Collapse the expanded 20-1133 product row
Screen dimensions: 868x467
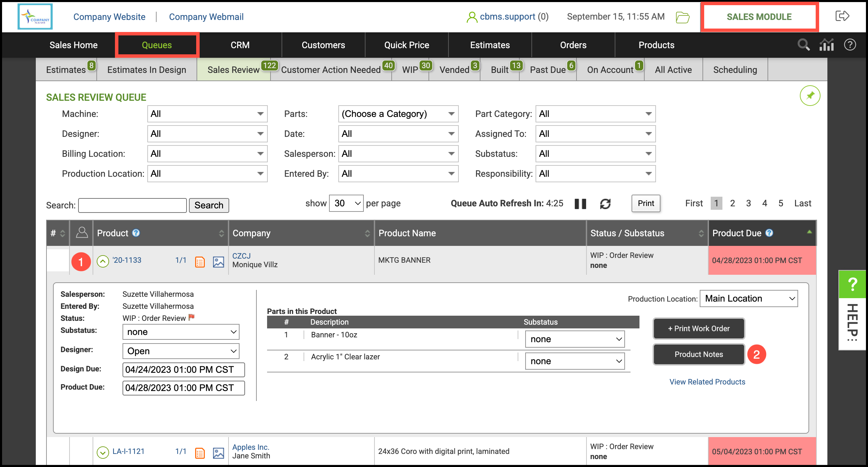[x=103, y=261]
